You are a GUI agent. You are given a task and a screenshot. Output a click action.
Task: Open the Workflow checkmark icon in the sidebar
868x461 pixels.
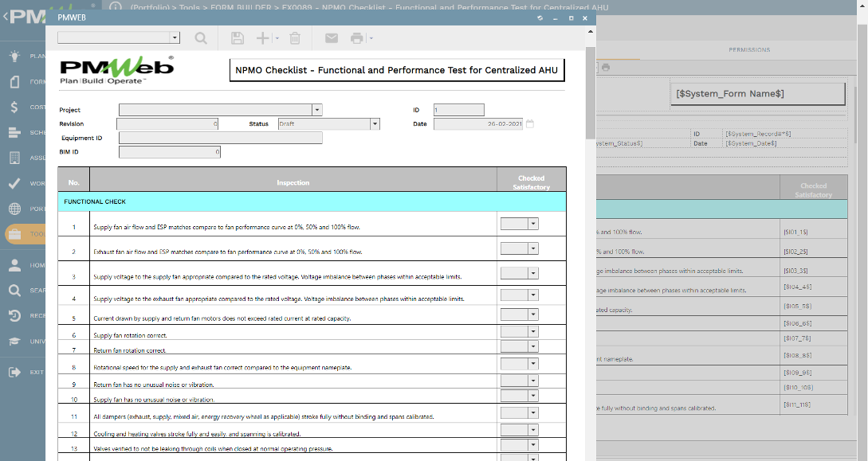coord(15,183)
